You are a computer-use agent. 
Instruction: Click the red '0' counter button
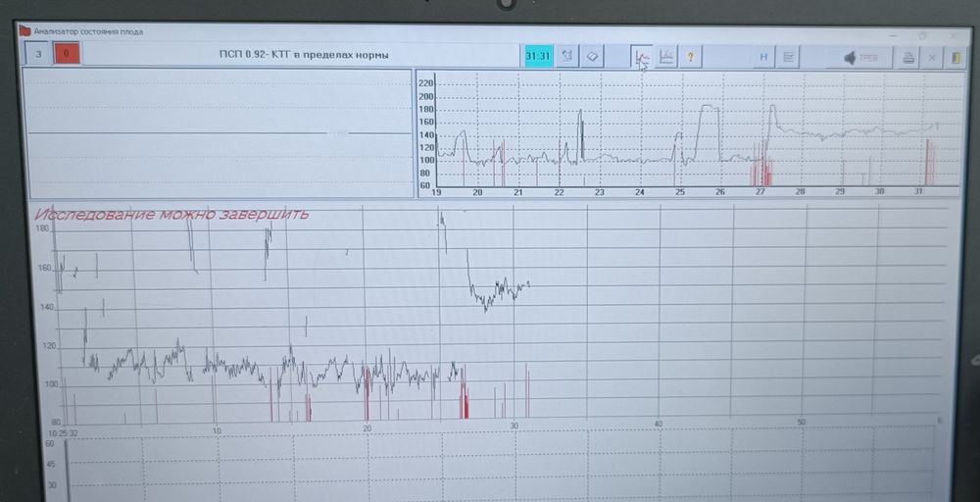coord(67,54)
